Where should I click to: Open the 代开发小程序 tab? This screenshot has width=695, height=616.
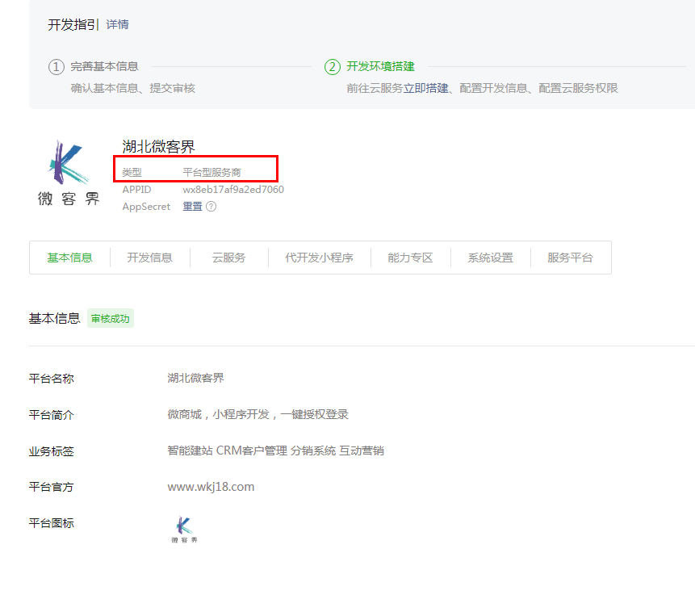pos(319,258)
